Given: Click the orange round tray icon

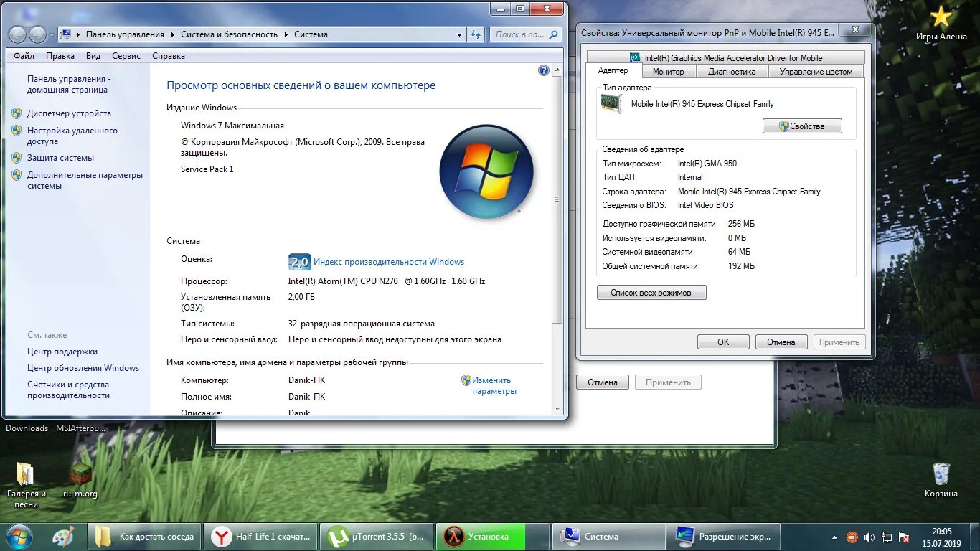Looking at the screenshot, I should pyautogui.click(x=852, y=537).
